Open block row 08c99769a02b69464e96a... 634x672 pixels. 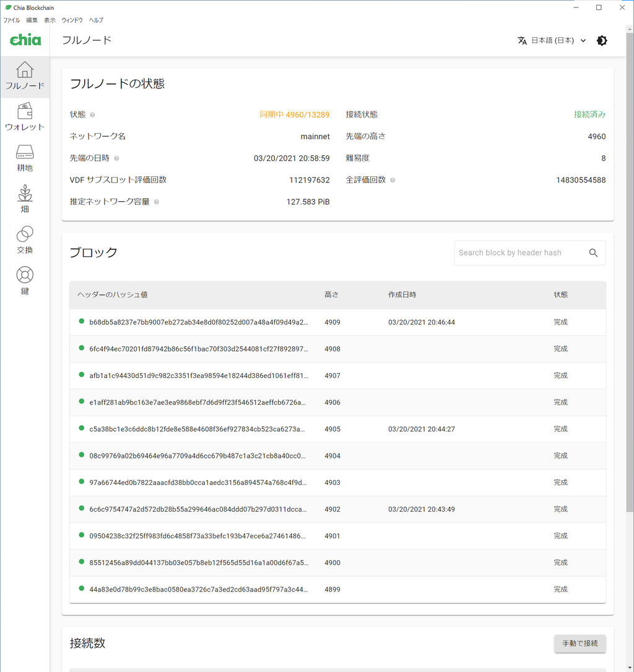point(337,455)
